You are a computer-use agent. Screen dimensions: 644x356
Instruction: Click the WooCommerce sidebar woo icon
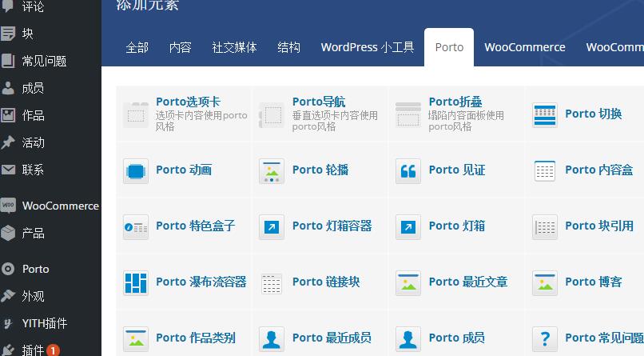click(x=8, y=205)
